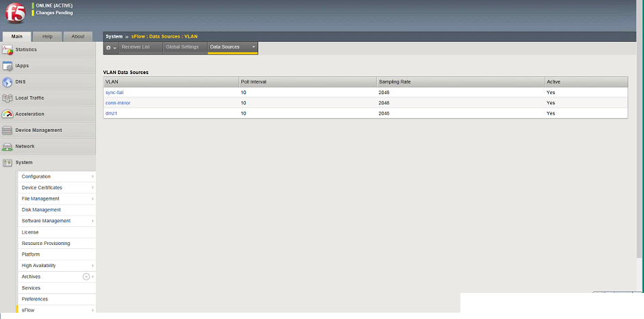The height and width of the screenshot is (319, 644).
Task: Switch to the Global Settings tab
Action: [x=182, y=47]
